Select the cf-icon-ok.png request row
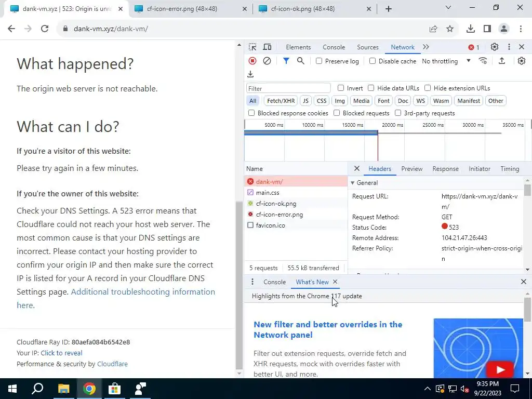This screenshot has width=532, height=399. tap(296, 204)
